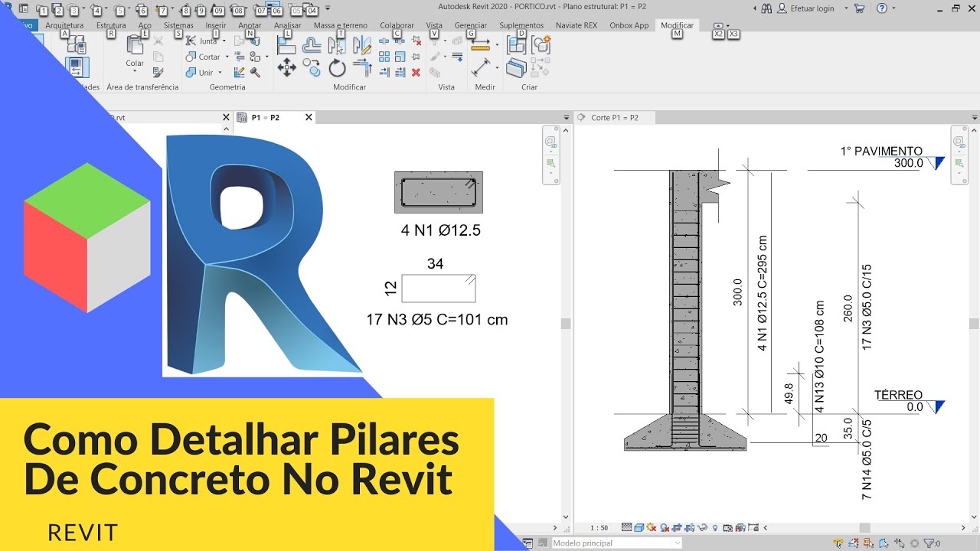980x551 pixels.
Task: Click the Demolish hammer icon
Action: (x=255, y=73)
